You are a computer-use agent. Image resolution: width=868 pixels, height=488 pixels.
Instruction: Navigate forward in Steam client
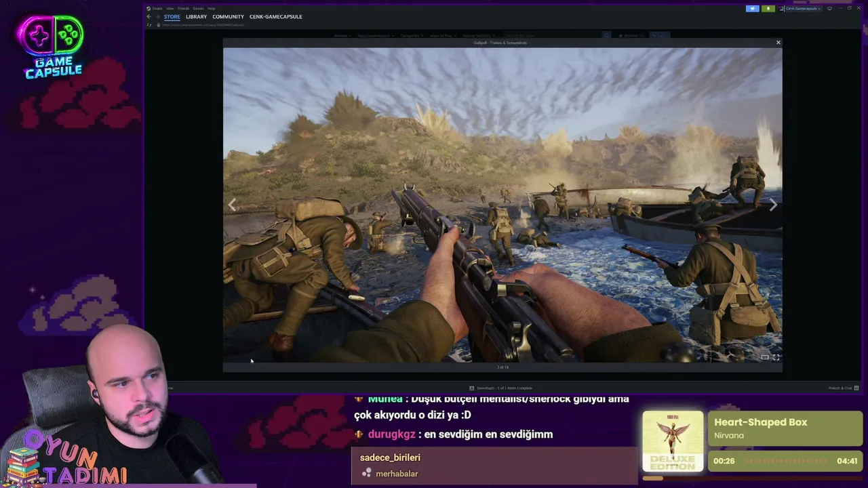coord(157,16)
